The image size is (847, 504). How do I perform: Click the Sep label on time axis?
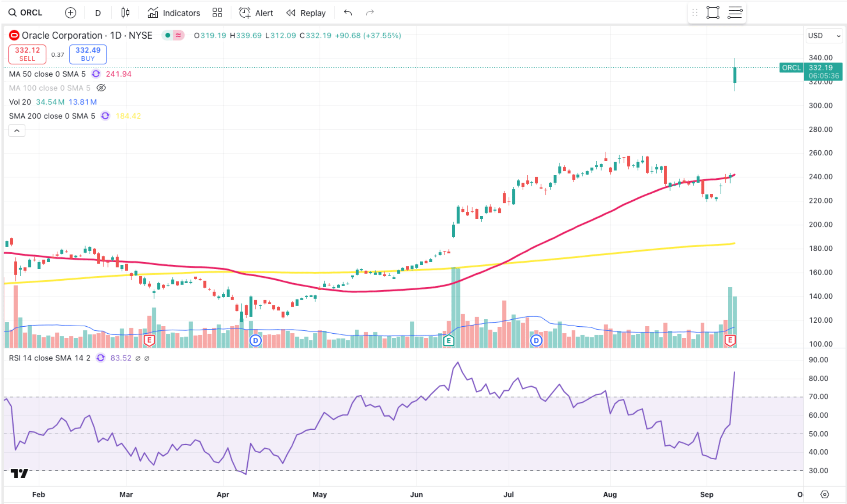[x=707, y=495]
